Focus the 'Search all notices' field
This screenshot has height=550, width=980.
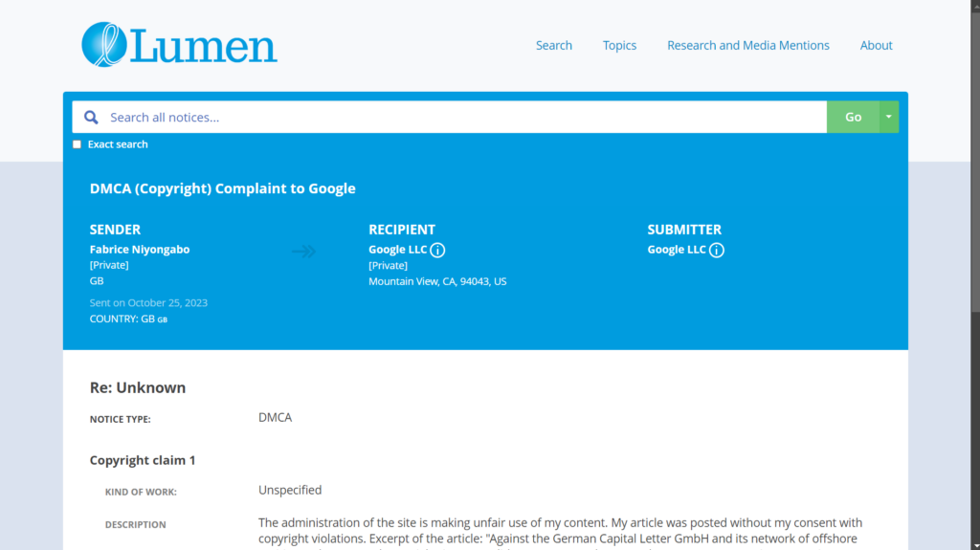pyautogui.click(x=459, y=118)
